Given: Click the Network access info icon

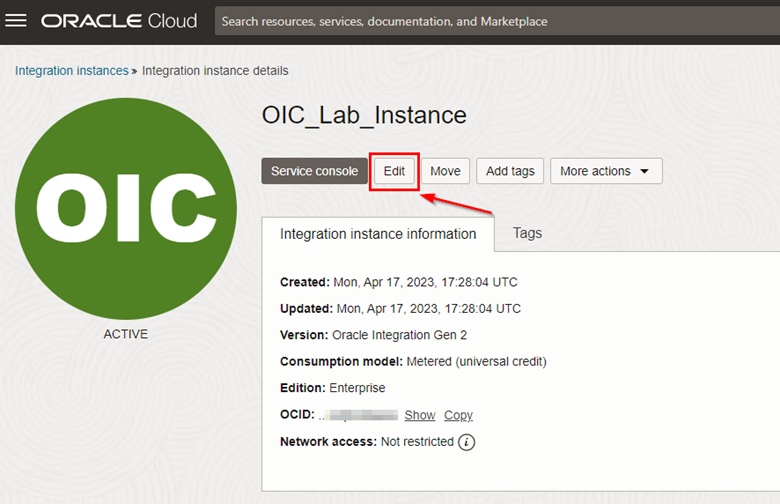Looking at the screenshot, I should pos(466,442).
